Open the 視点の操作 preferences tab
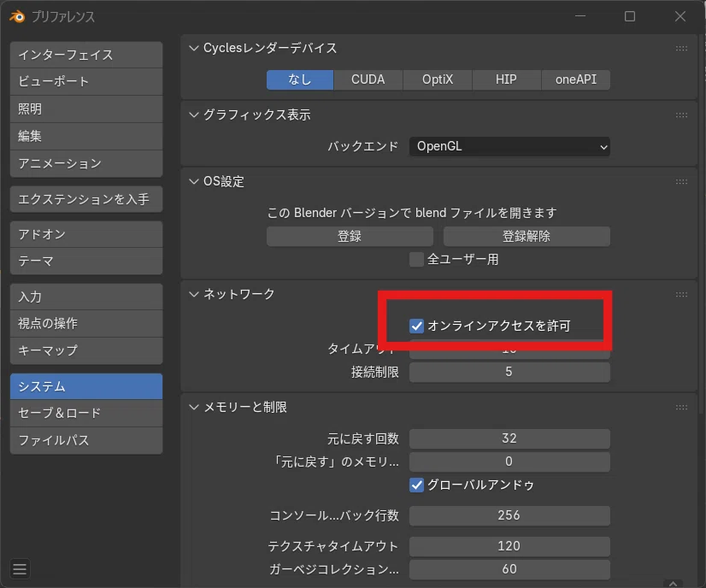The width and height of the screenshot is (706, 588). pyautogui.click(x=86, y=323)
